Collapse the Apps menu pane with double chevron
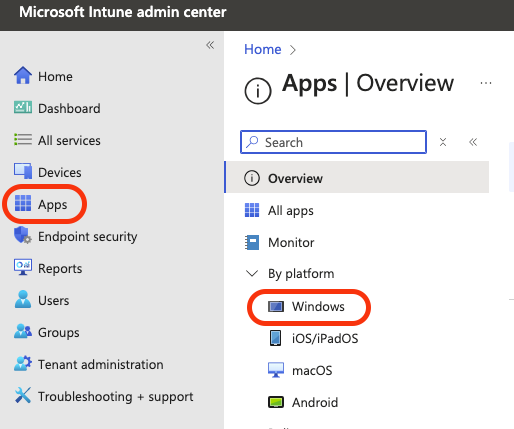Viewport: 514px width, 429px height. (x=473, y=142)
